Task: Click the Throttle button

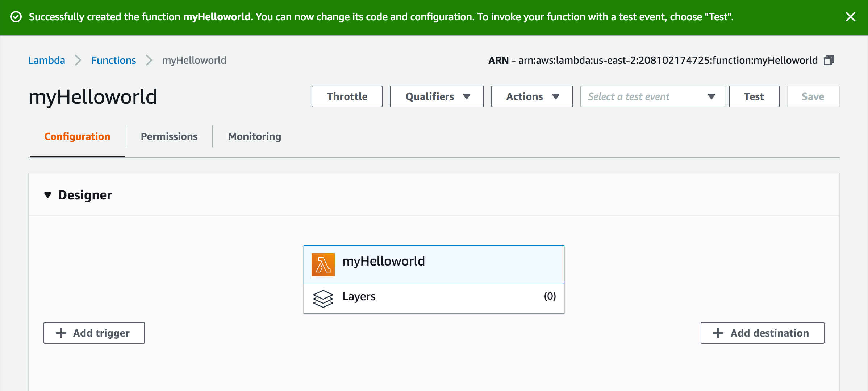Action: point(347,96)
